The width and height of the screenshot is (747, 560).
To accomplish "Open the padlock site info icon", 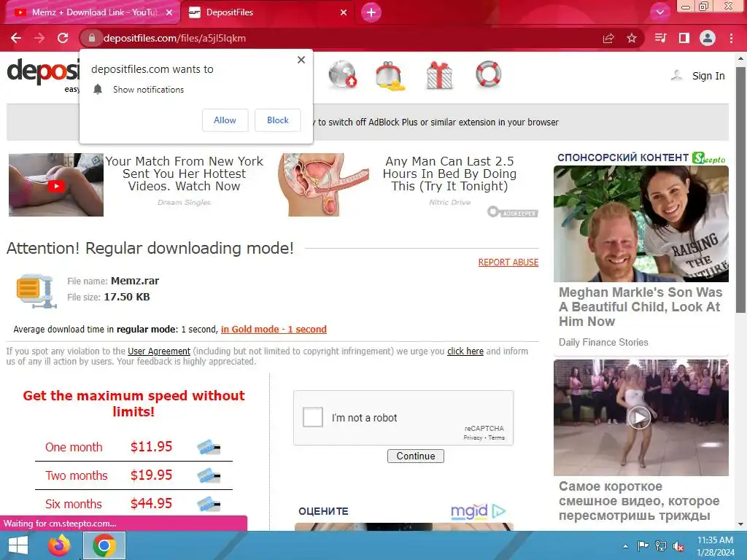I will click(92, 38).
